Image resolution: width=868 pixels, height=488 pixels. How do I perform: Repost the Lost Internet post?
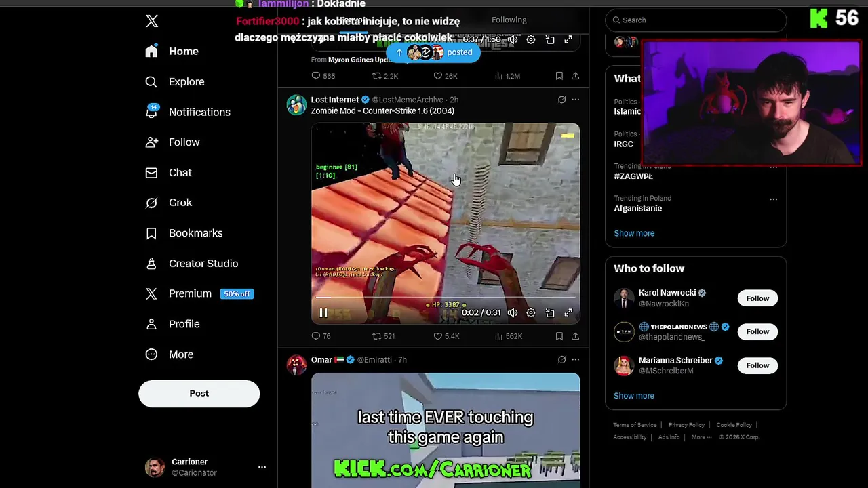click(384, 336)
